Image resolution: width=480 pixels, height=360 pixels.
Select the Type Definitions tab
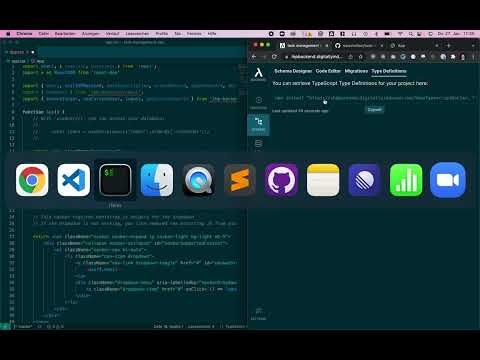(389, 71)
